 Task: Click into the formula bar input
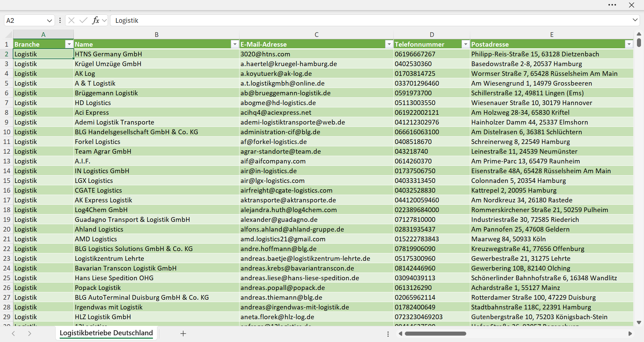point(371,20)
